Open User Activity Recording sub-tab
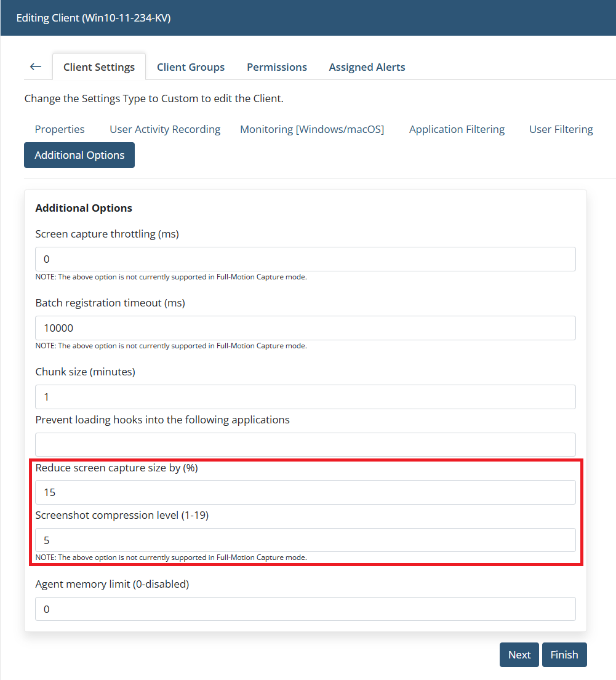This screenshot has width=616, height=680. (x=165, y=129)
